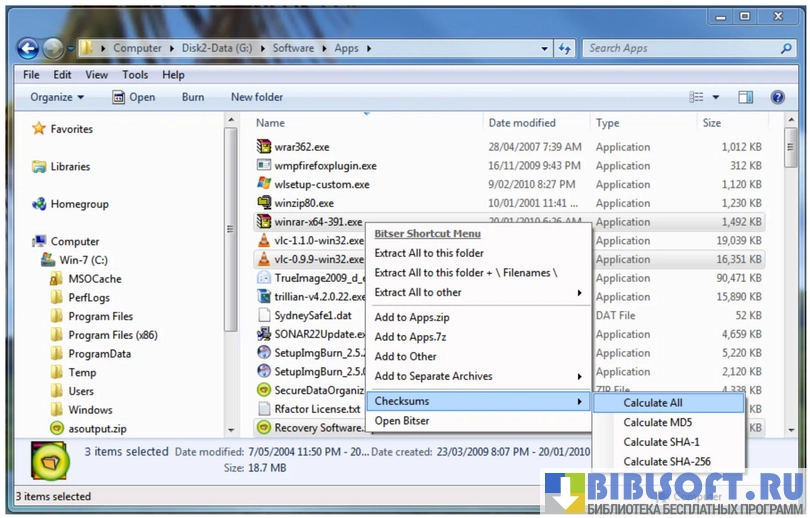The width and height of the screenshot is (810, 518).
Task: Open the Program Files (x86) folder in tree
Action: [x=112, y=335]
